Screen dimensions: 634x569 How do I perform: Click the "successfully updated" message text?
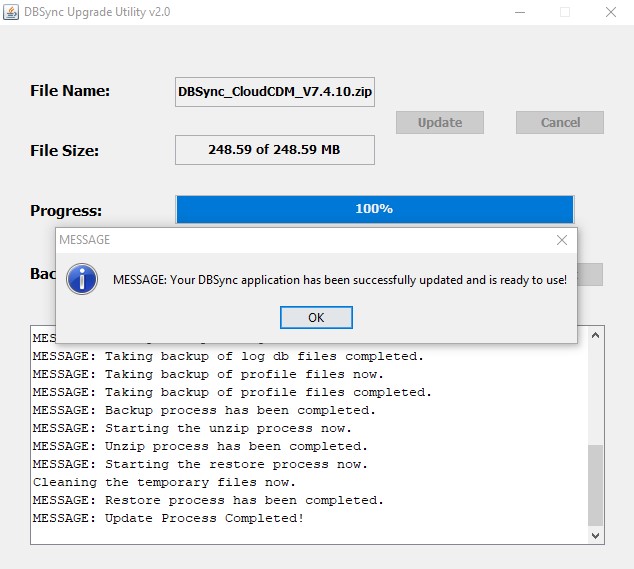click(340, 280)
